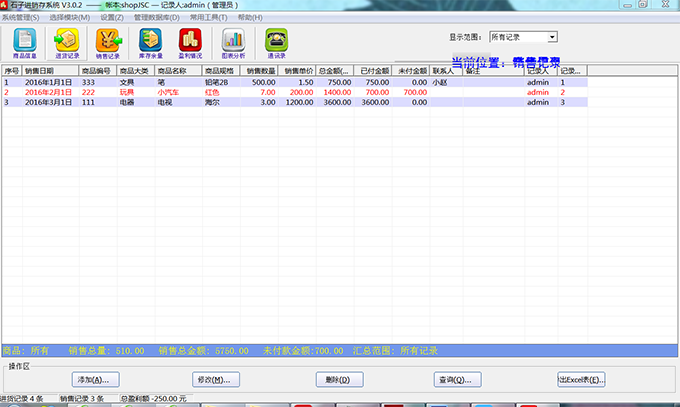View 盈利情况 profit status icon

(190, 41)
